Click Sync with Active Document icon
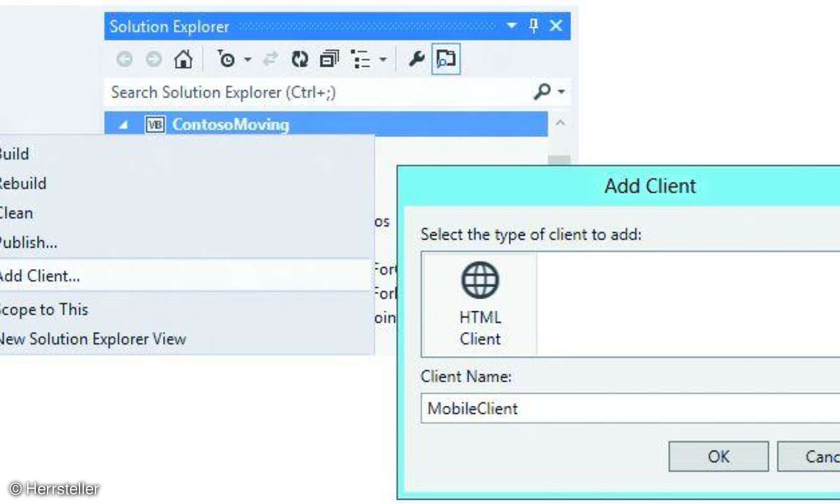840x504 pixels. click(x=271, y=59)
